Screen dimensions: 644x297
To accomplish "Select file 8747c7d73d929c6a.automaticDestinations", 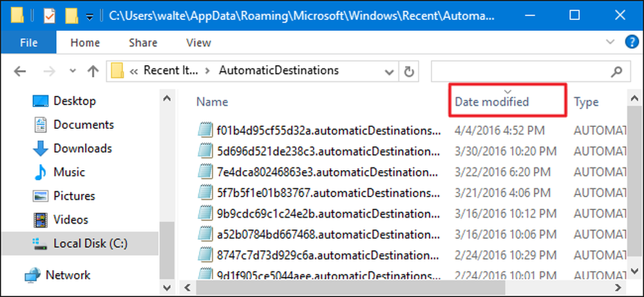I will pyautogui.click(x=328, y=254).
